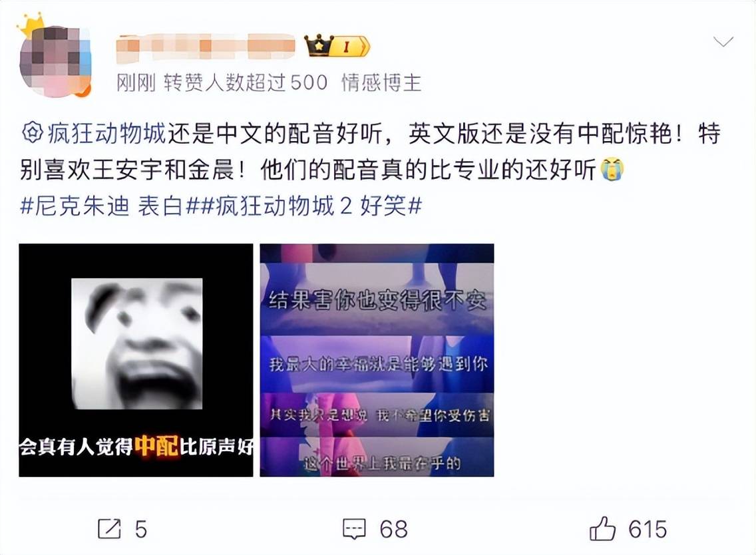Click the pixelated user avatar

pos(55,62)
